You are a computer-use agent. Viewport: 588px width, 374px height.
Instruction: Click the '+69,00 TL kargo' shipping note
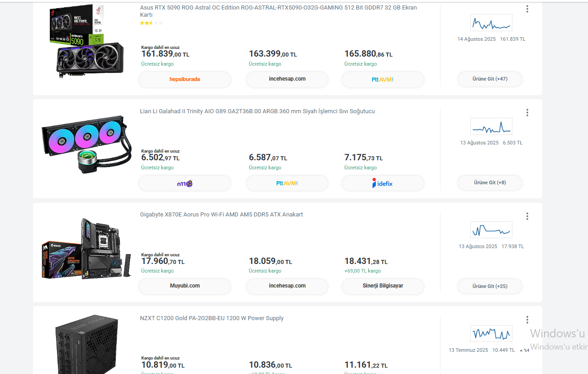(363, 271)
